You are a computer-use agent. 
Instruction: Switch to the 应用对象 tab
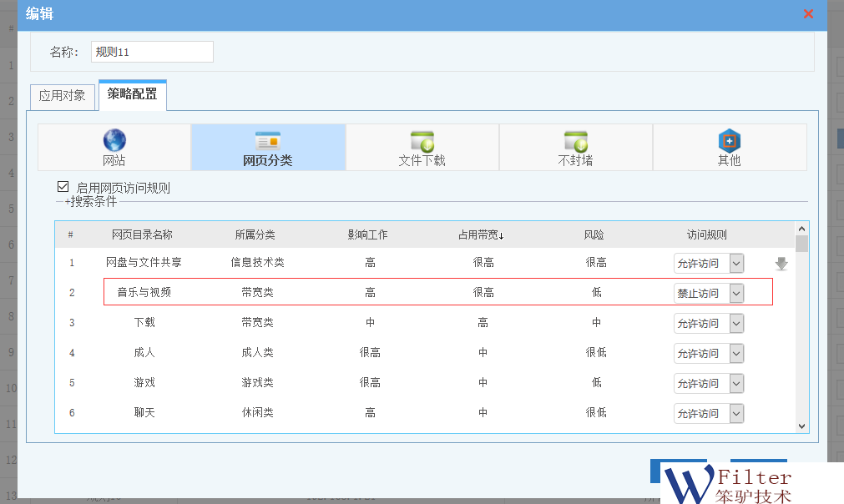coord(63,96)
